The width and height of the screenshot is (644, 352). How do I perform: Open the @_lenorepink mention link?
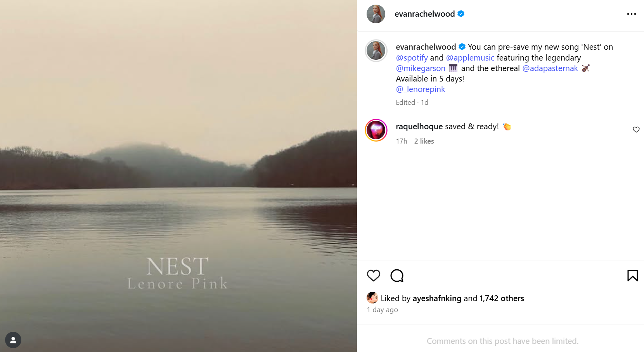click(x=420, y=89)
